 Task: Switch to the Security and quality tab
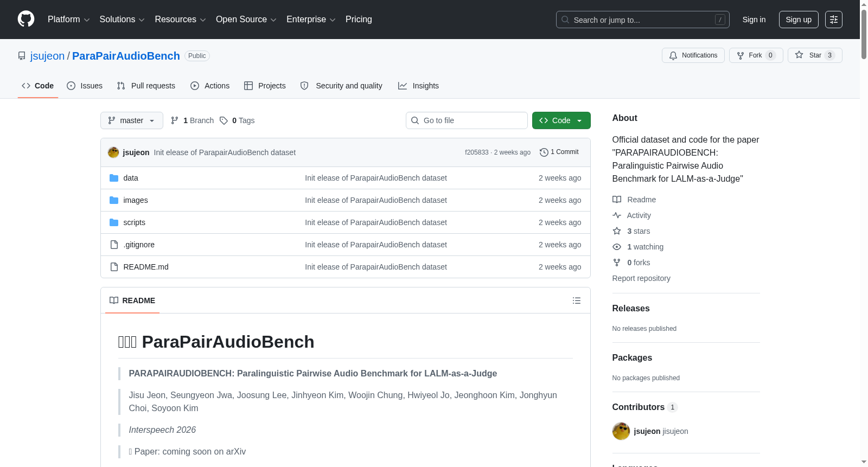pyautogui.click(x=341, y=86)
